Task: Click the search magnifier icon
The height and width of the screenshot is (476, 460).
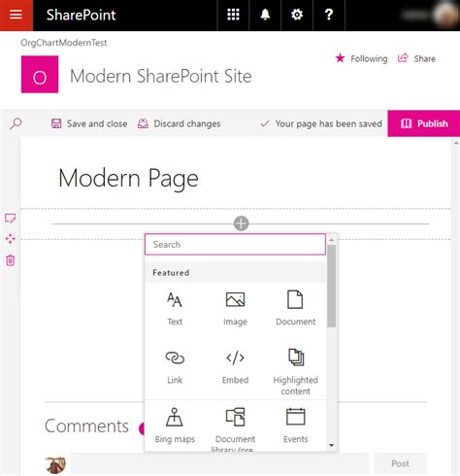Action: 16,123
